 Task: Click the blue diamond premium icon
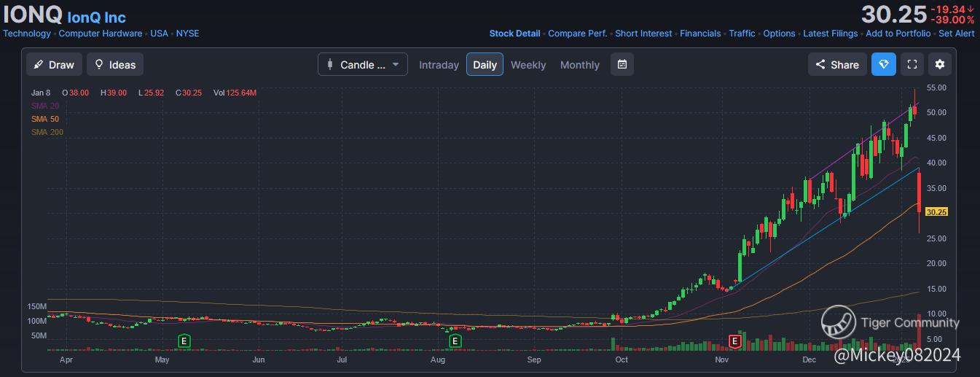884,64
